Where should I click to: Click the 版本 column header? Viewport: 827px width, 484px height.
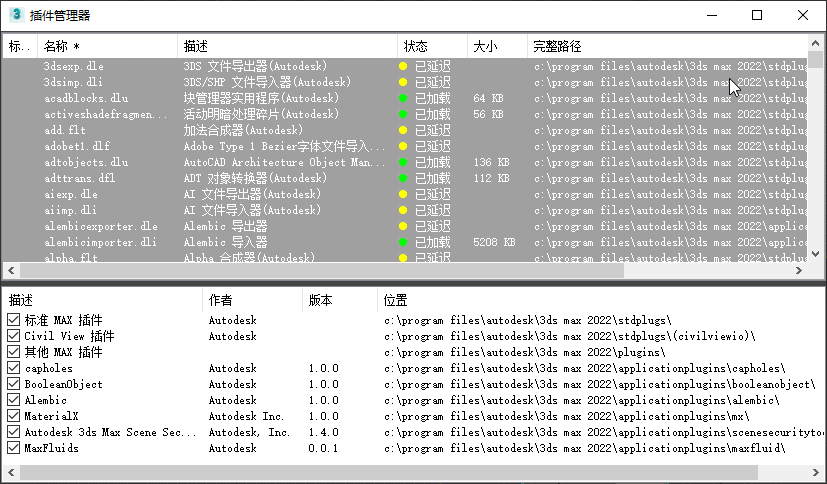tap(340, 301)
